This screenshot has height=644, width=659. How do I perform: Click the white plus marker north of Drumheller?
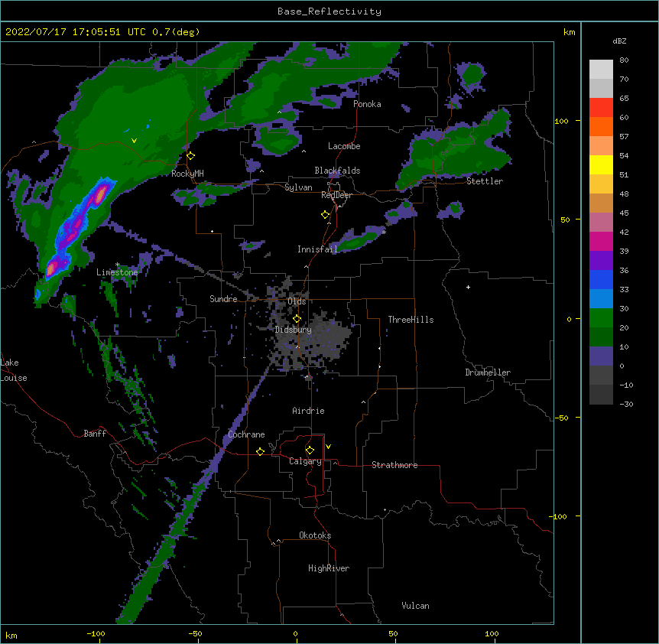[468, 287]
